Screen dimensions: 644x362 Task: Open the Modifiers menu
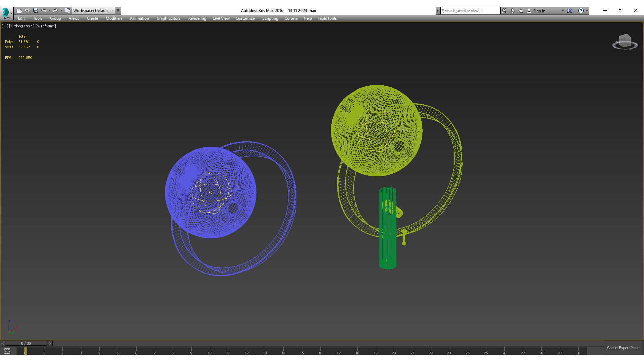(x=114, y=18)
